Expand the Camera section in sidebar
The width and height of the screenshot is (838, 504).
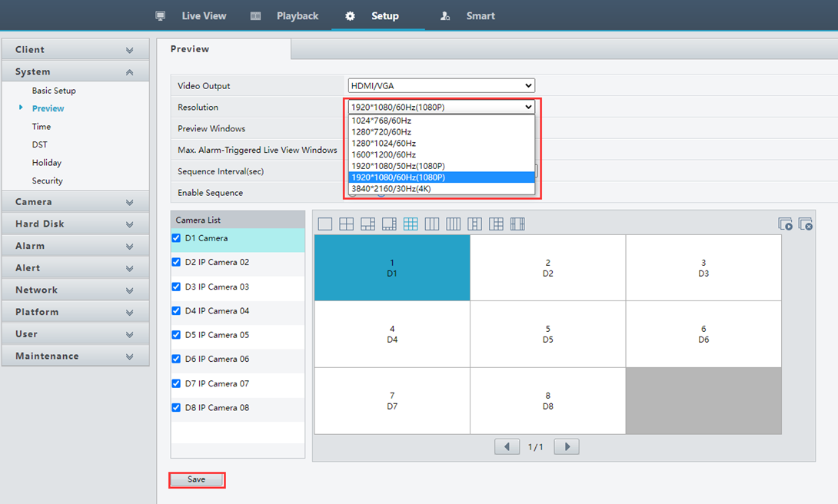75,202
